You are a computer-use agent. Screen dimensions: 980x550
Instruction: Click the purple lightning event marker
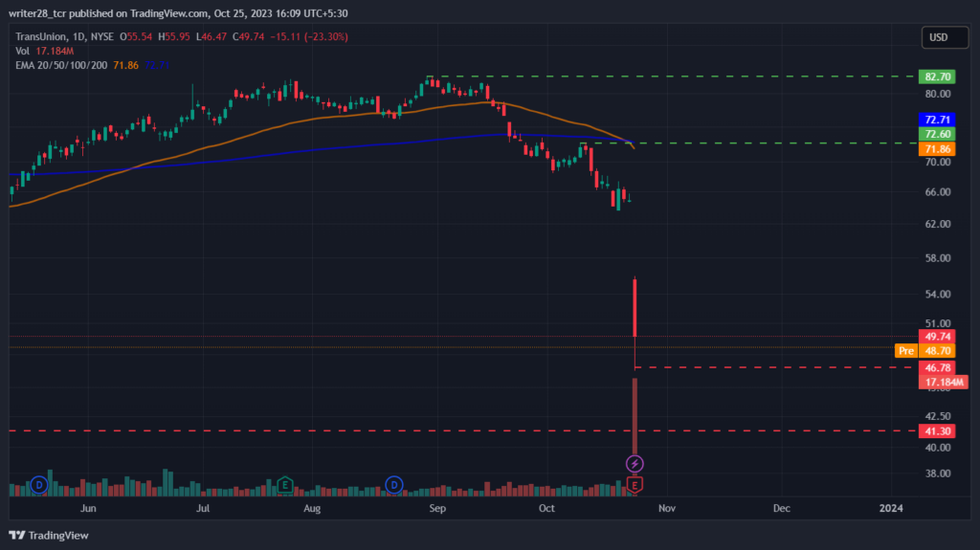click(635, 464)
